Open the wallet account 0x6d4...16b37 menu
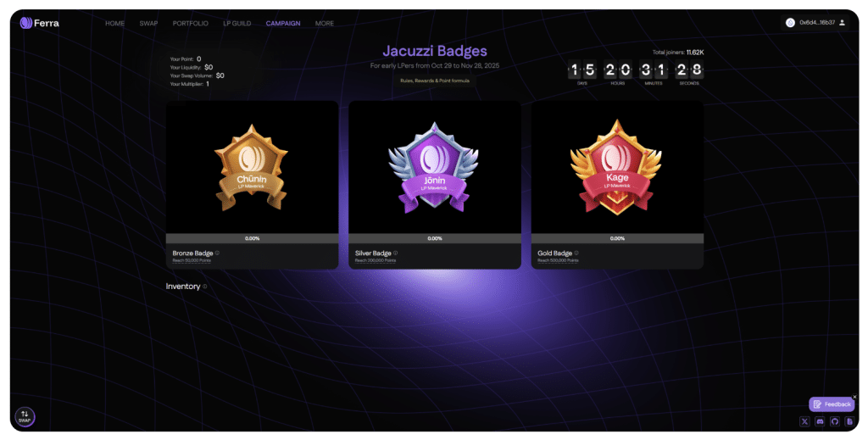This screenshot has height=440, width=868. click(815, 23)
